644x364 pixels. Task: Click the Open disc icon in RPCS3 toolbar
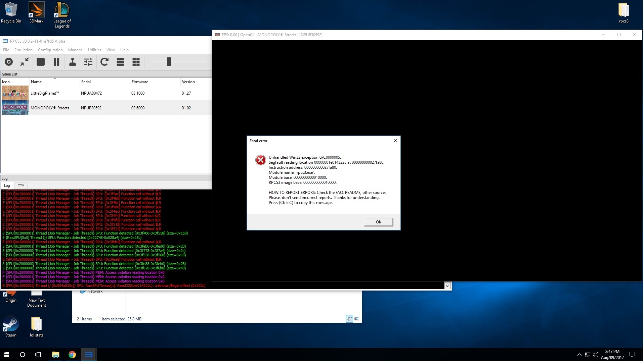(x=9, y=62)
